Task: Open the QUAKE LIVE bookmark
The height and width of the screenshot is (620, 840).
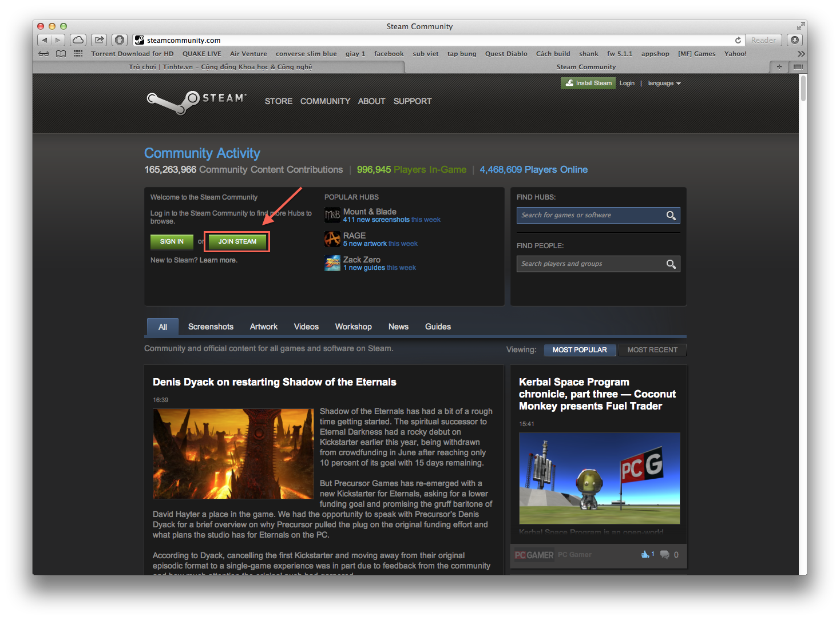Action: 202,54
